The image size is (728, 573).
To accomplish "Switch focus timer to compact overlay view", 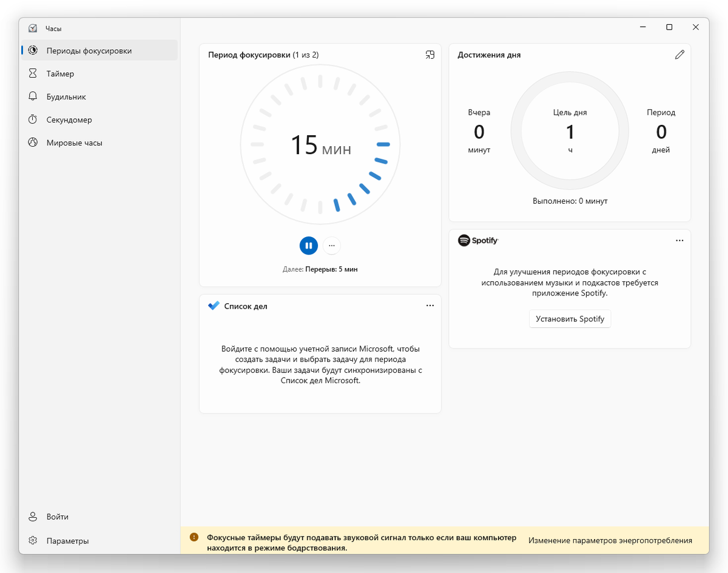I will tap(430, 55).
